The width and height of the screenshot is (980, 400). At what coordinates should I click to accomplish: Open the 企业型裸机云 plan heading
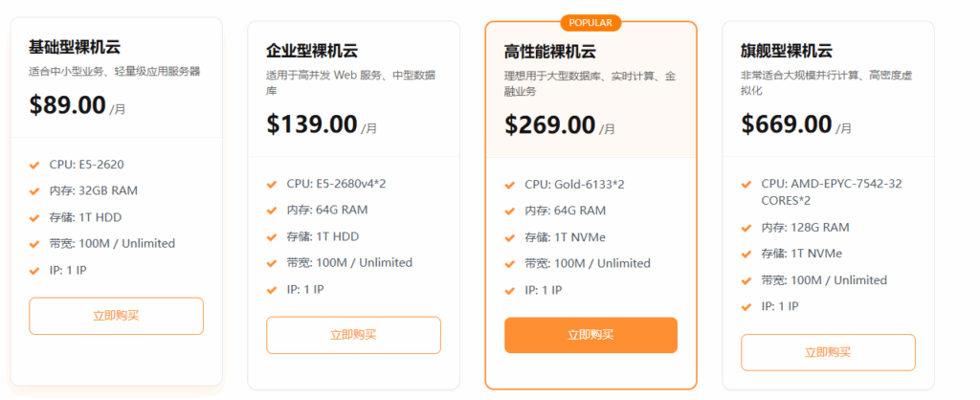(312, 51)
